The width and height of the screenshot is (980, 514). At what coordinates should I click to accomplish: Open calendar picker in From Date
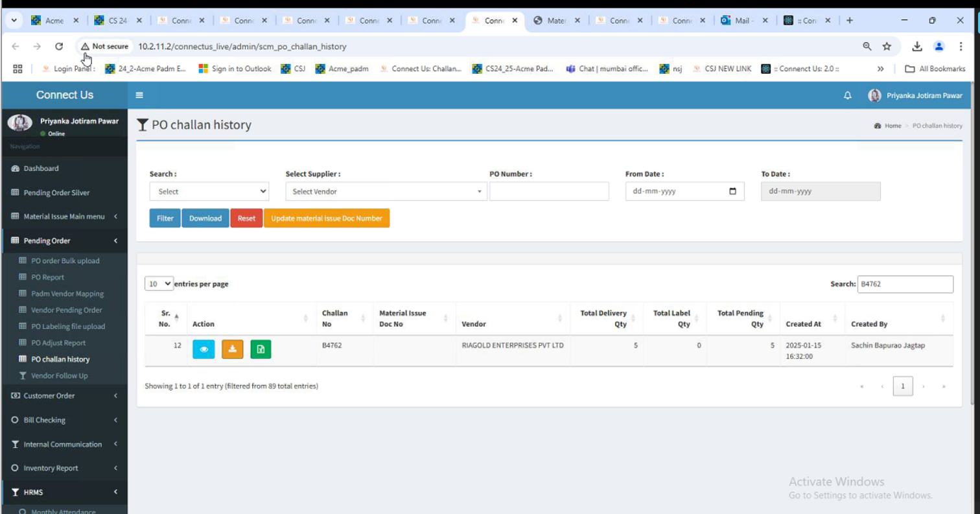(732, 191)
